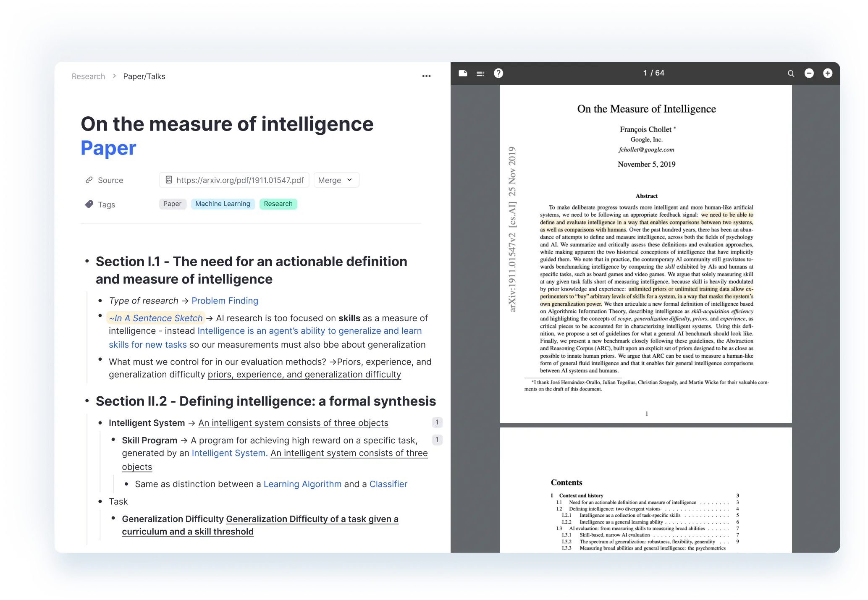Click the blue Paper title link
The image size is (868, 600).
pos(108,148)
